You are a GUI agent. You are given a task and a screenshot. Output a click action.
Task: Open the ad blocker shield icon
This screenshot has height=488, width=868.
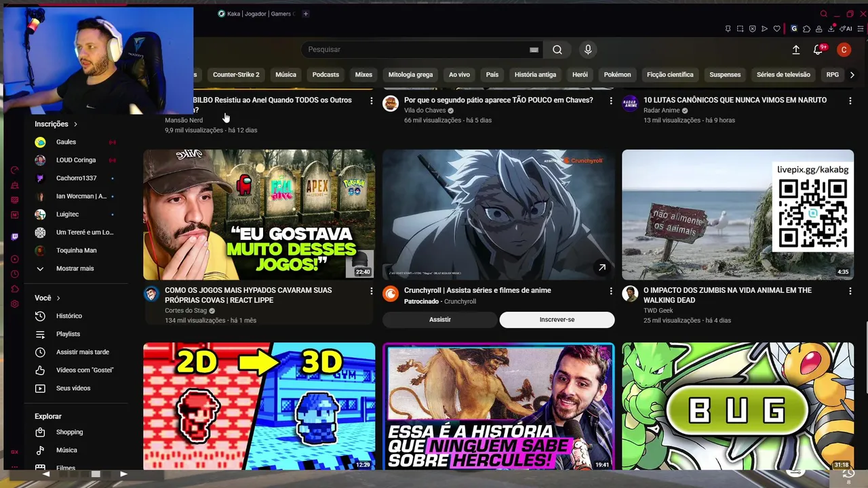pyautogui.click(x=752, y=29)
